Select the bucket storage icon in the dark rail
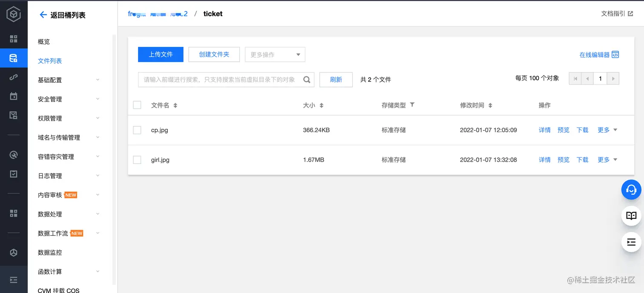The height and width of the screenshot is (293, 644). coord(14,58)
